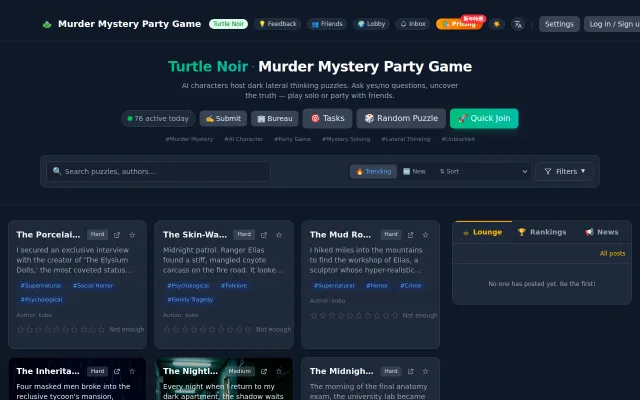Rate The Porcelai... with star row
The image size is (640, 400).
pyautogui.click(x=61, y=329)
